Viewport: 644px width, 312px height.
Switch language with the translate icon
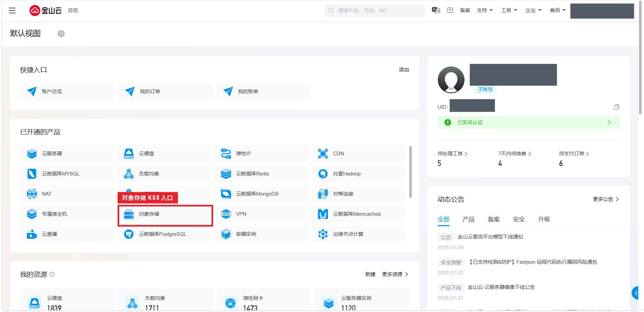click(436, 10)
